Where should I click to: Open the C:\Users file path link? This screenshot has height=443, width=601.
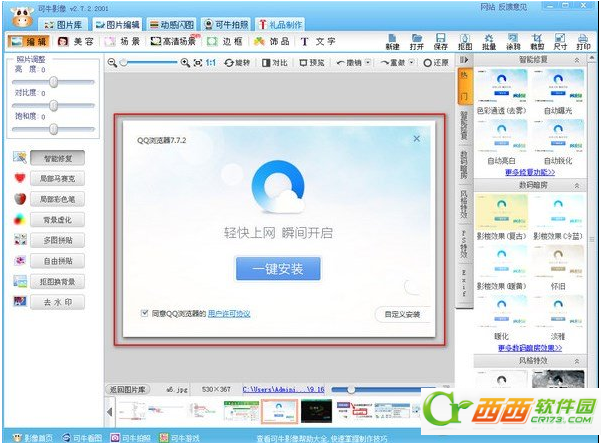tap(283, 390)
